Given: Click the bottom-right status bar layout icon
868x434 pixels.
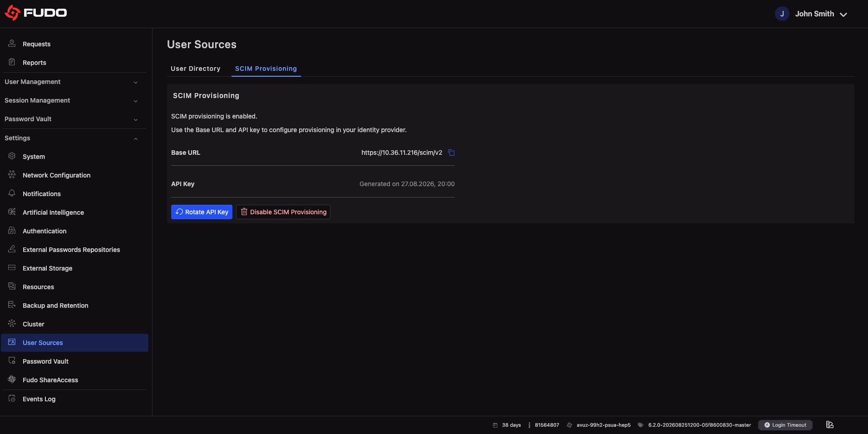Looking at the screenshot, I should pos(829,424).
